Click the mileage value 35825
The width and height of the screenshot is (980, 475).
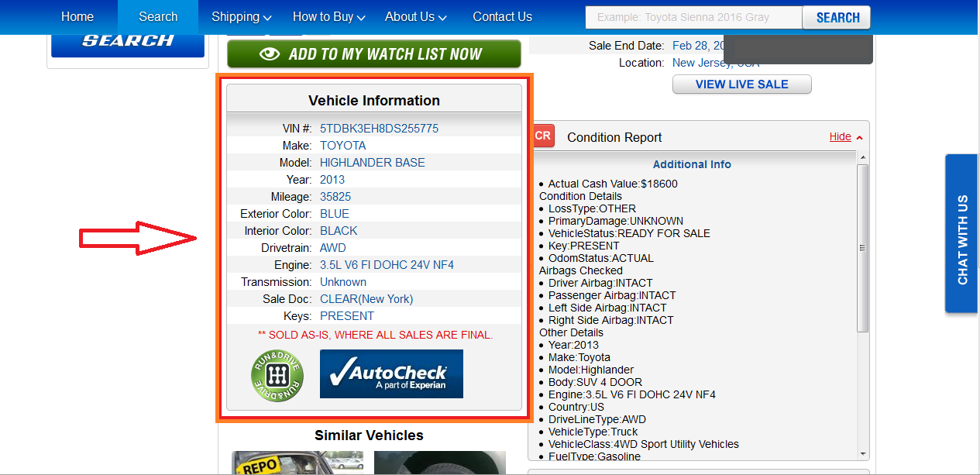[335, 197]
